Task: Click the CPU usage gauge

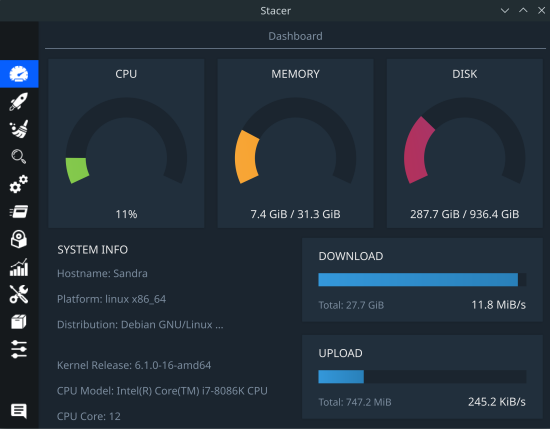Action: pos(126,141)
